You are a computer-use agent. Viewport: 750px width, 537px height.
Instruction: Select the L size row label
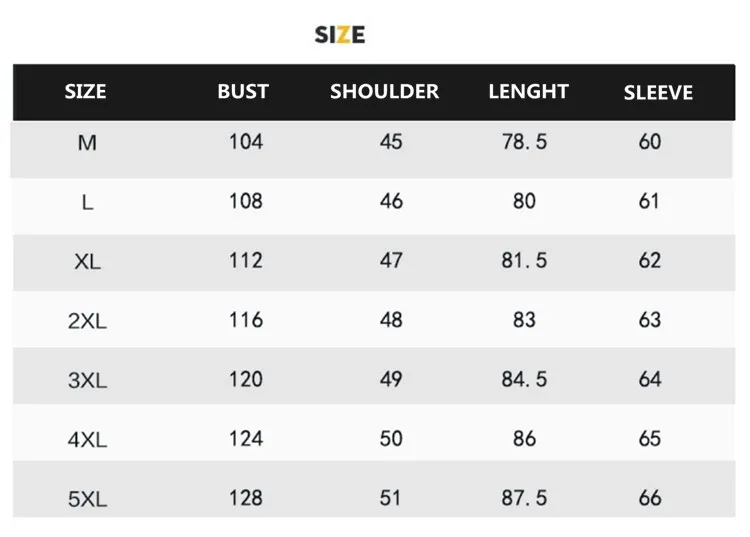pyautogui.click(x=87, y=203)
